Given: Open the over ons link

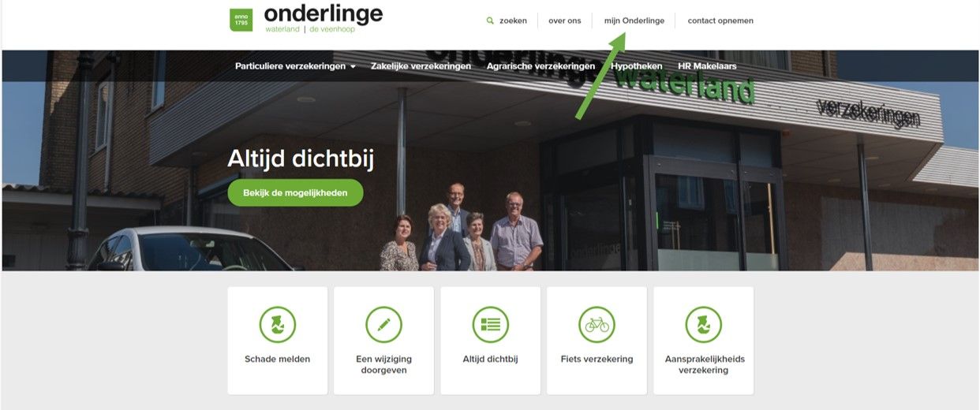Looking at the screenshot, I should point(564,20).
